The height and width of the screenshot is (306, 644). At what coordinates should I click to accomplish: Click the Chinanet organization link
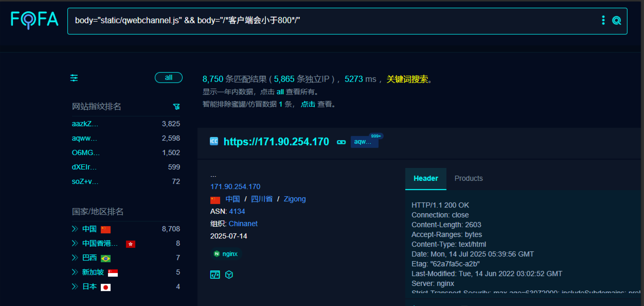click(x=243, y=224)
